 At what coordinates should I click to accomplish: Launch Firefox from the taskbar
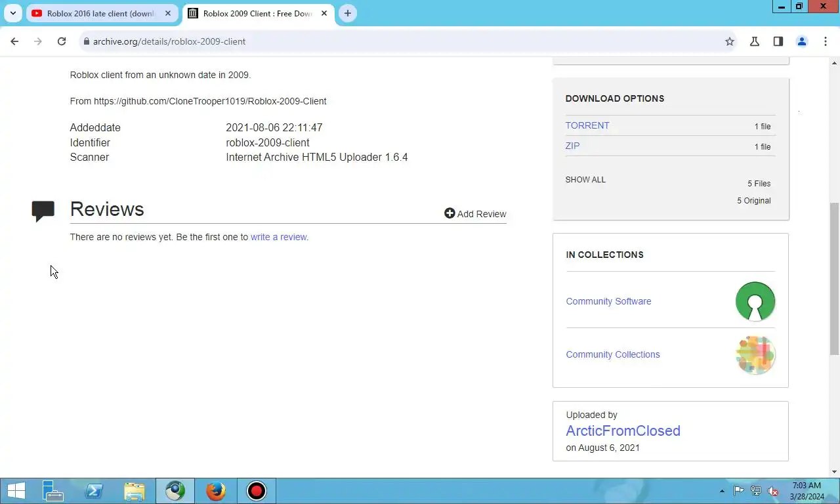pos(216,491)
